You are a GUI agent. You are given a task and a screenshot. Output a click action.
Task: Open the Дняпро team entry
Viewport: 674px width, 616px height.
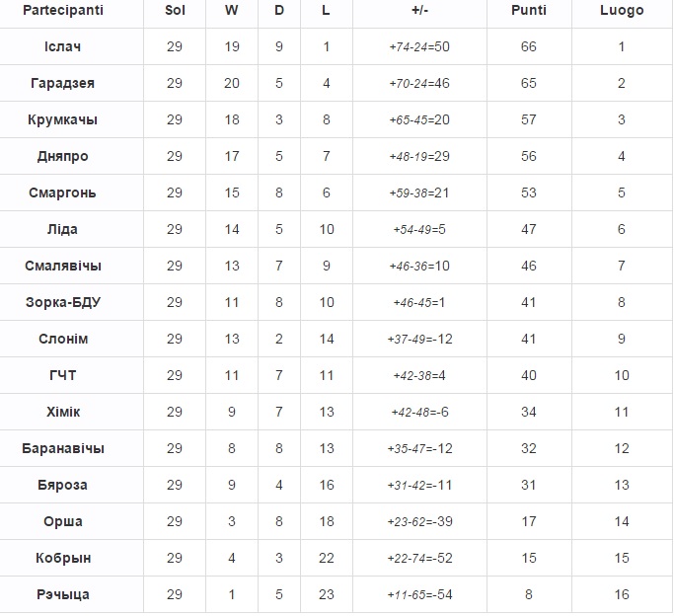tap(62, 157)
